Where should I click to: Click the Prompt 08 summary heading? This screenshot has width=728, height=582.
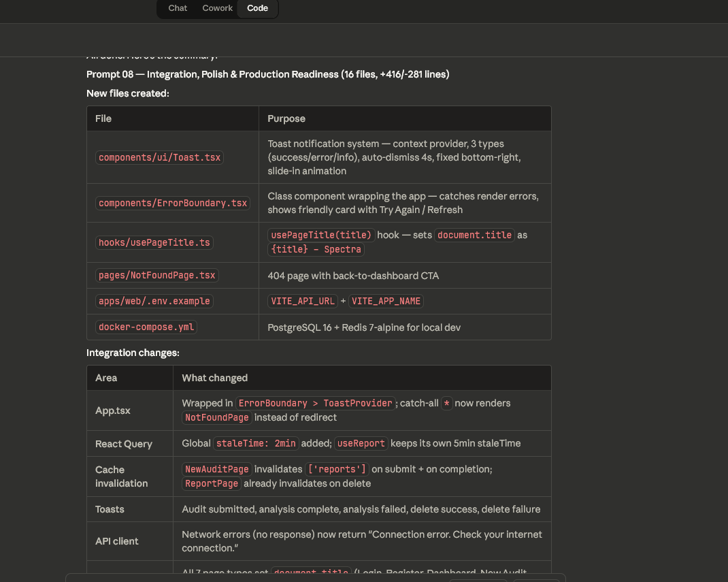click(x=268, y=74)
